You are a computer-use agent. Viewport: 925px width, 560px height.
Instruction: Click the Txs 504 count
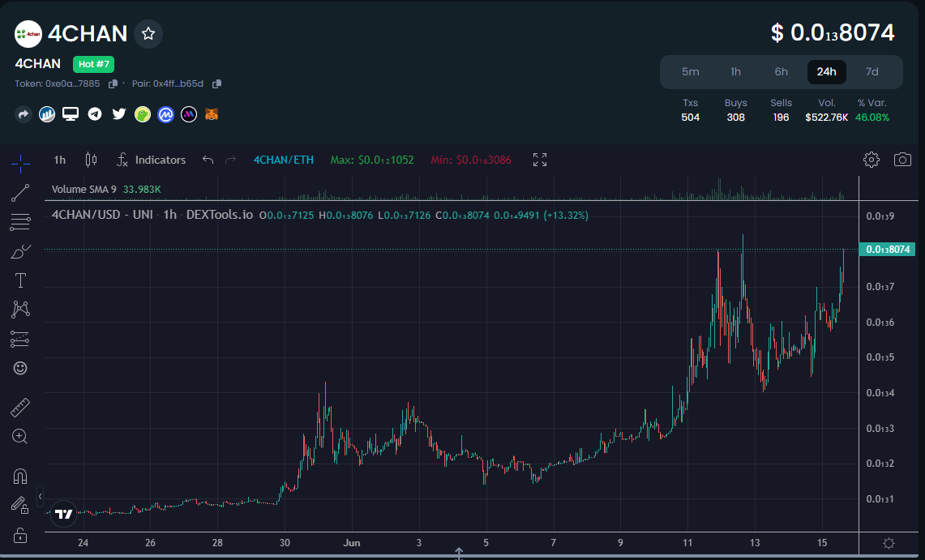tap(690, 118)
